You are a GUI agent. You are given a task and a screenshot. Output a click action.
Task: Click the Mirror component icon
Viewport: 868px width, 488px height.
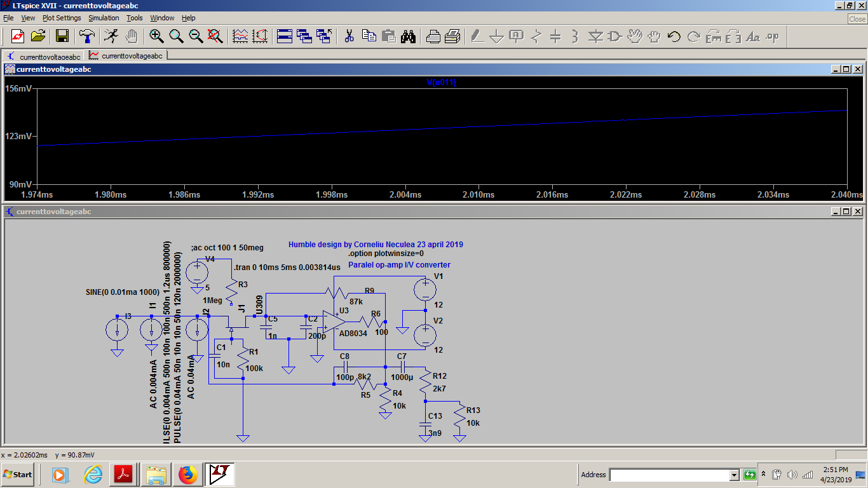tap(733, 36)
